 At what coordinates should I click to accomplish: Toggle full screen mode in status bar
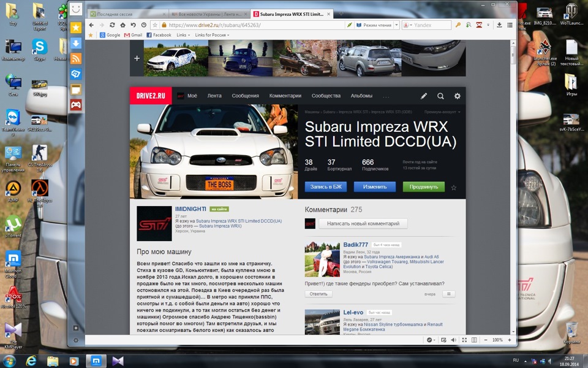point(464,340)
